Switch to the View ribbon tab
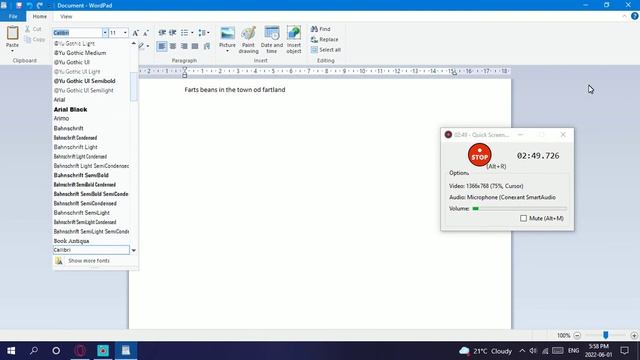640x360 pixels. [66, 16]
